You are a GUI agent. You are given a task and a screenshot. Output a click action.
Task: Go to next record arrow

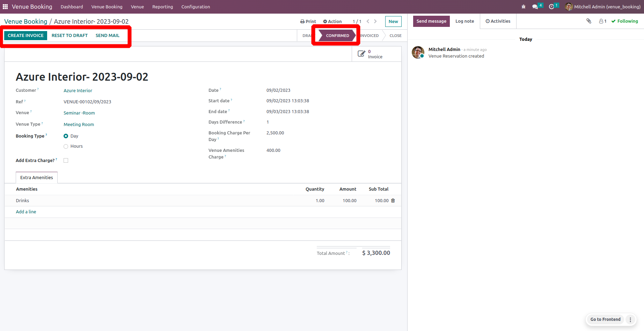point(375,21)
